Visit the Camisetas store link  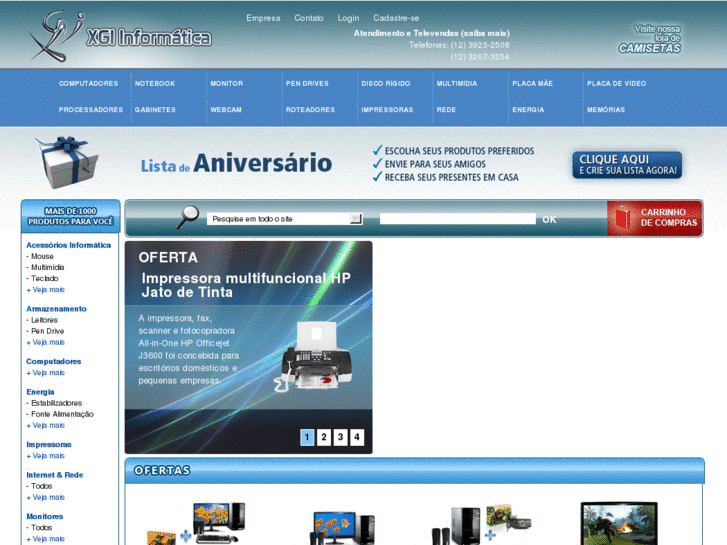650,38
